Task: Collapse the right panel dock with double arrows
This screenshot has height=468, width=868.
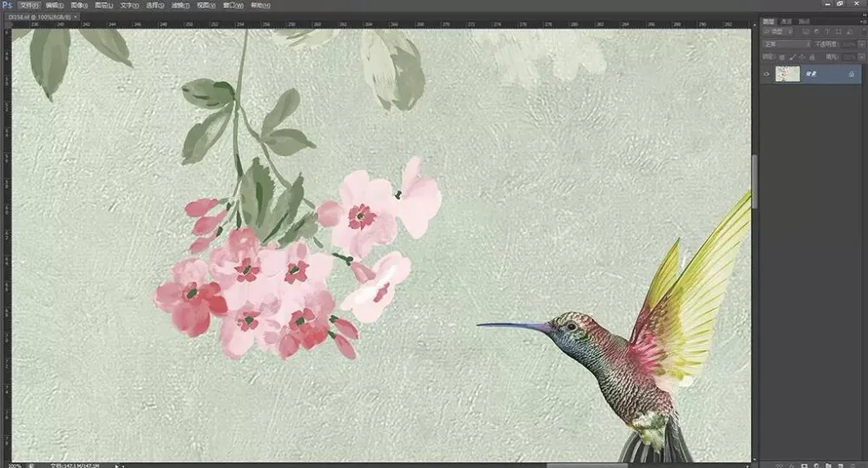Action: [864, 15]
